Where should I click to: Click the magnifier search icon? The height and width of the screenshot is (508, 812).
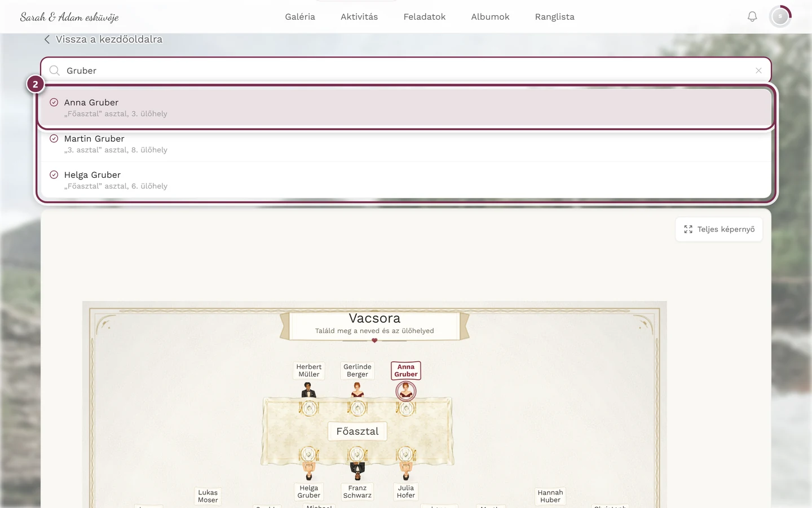click(x=55, y=71)
